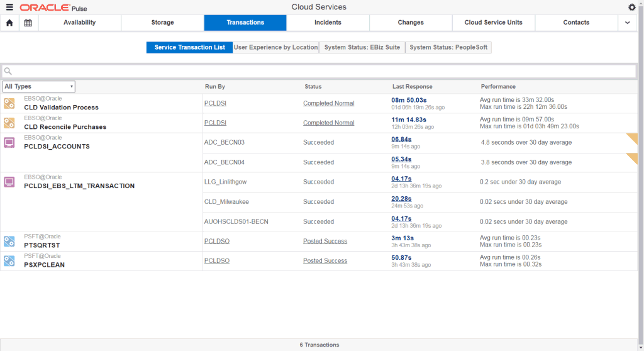Click the Oracle Pulse logo

click(53, 8)
